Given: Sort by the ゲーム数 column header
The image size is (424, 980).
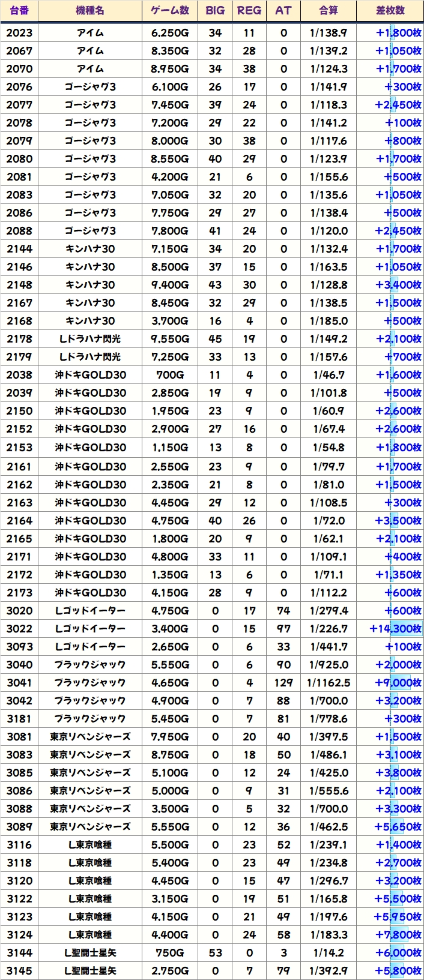Looking at the screenshot, I should [x=170, y=11].
